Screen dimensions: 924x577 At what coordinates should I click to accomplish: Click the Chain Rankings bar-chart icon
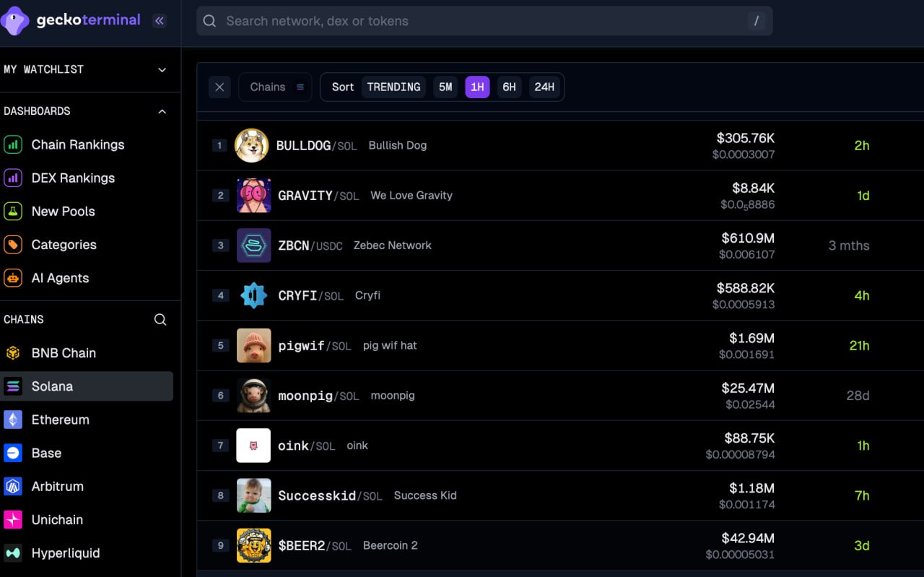click(13, 144)
